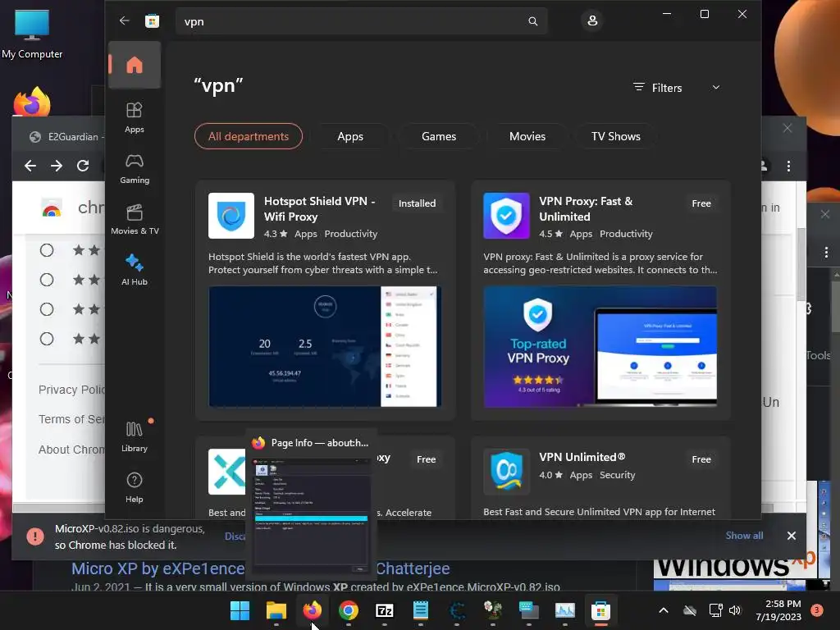Click Show all downloads link

click(744, 535)
